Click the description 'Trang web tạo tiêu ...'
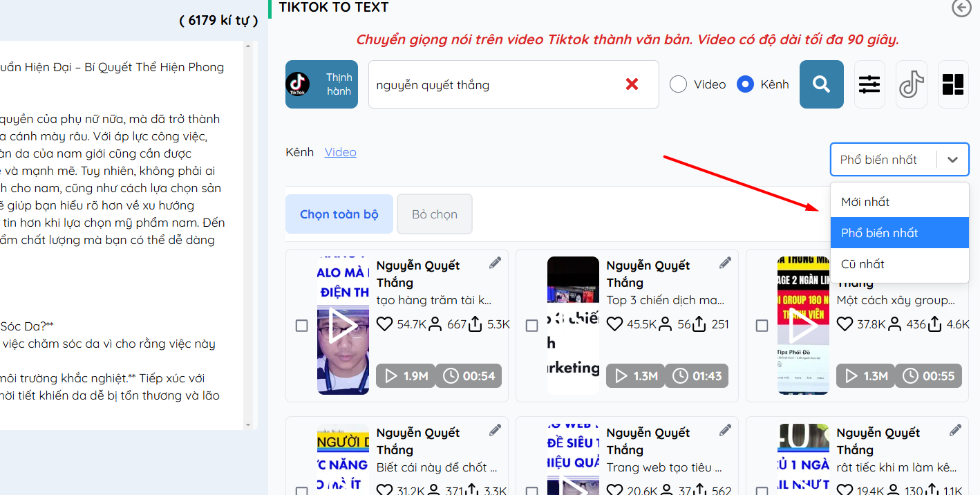980x495 pixels. [x=664, y=467]
